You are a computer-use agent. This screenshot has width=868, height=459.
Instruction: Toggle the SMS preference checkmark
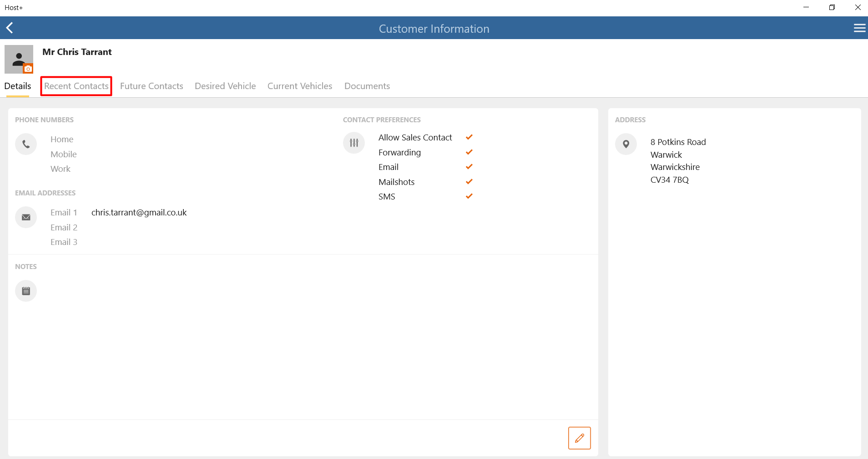469,196
